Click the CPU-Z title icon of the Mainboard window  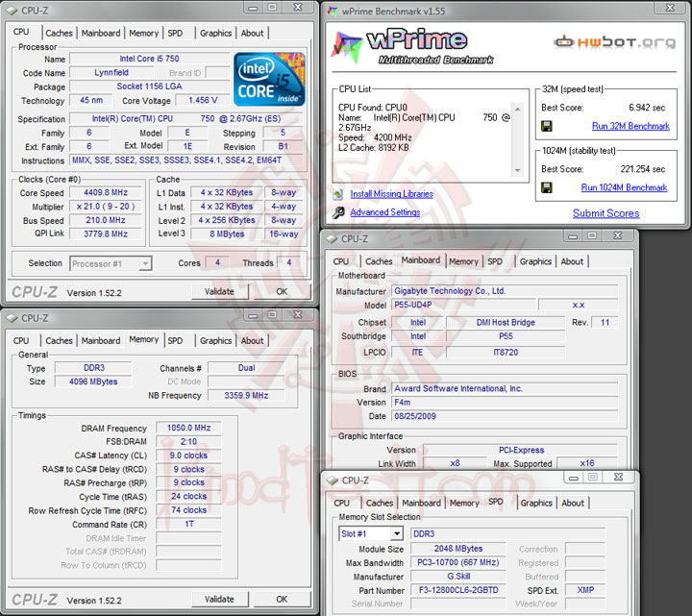pos(332,239)
